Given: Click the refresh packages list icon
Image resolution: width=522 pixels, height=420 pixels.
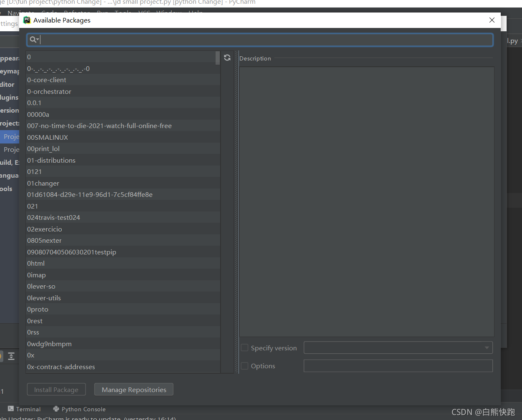Looking at the screenshot, I should [x=227, y=58].
